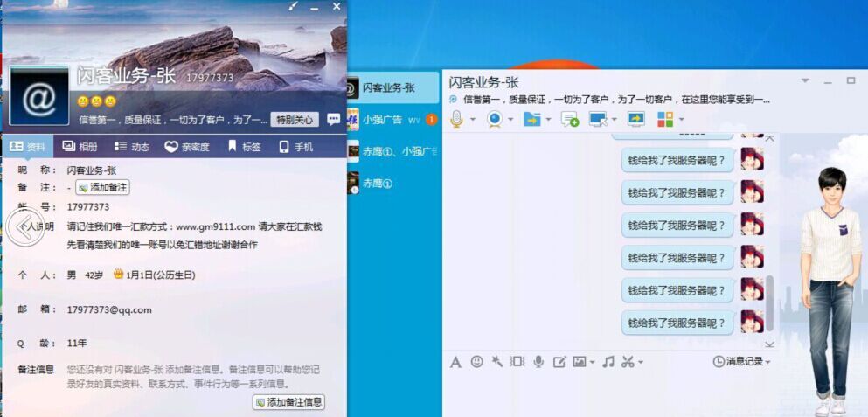Click the music note icon
Image resolution: width=868 pixels, height=417 pixels.
tap(608, 362)
